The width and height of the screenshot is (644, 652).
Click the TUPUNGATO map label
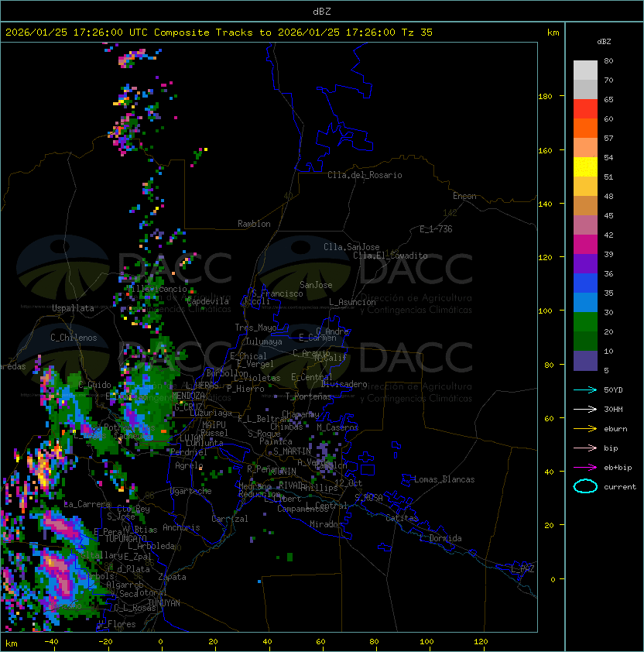click(125, 538)
